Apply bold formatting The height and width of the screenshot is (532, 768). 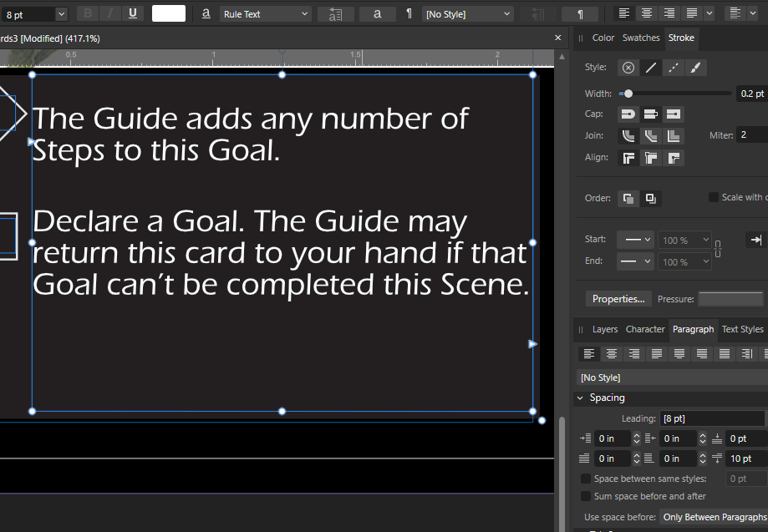click(x=87, y=13)
